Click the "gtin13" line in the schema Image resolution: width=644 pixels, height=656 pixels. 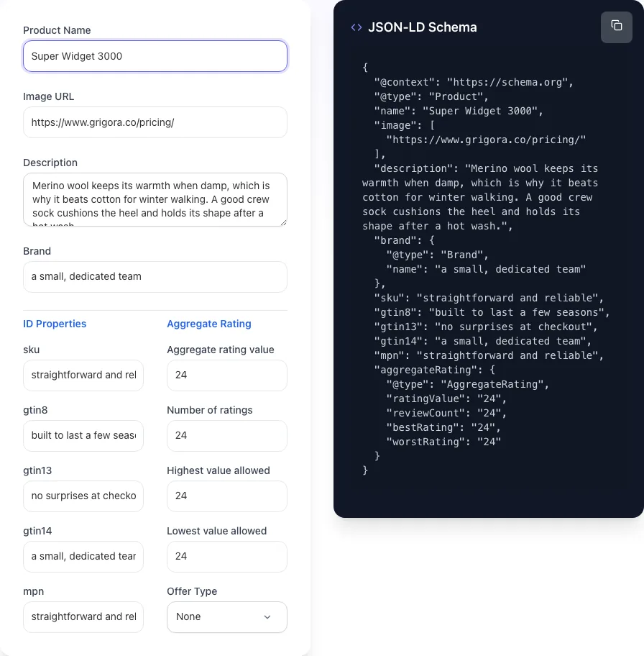click(x=486, y=327)
